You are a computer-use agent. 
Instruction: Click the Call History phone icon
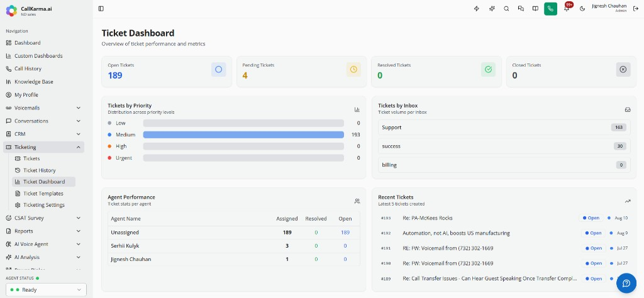pos(9,69)
